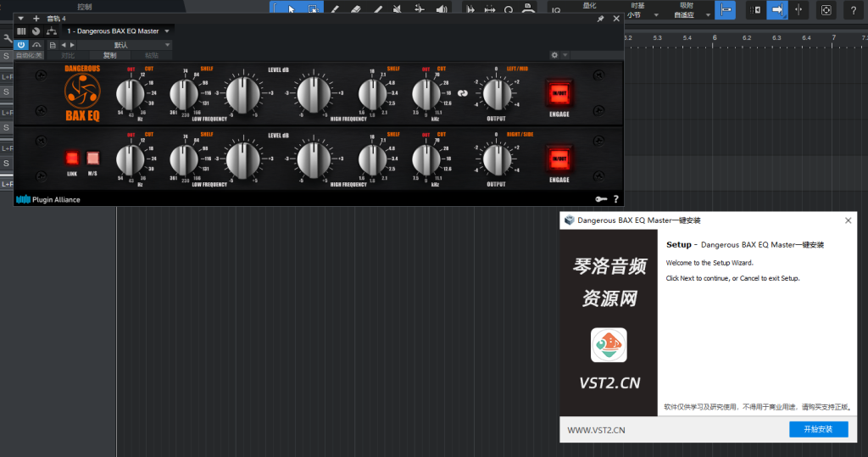Click the wrench icon at left edge
868x457 pixels.
tap(7, 38)
